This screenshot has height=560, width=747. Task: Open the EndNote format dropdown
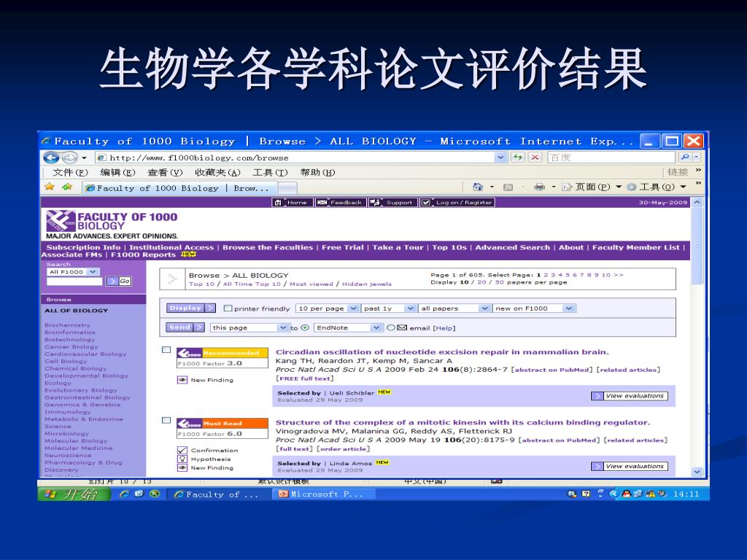click(348, 327)
